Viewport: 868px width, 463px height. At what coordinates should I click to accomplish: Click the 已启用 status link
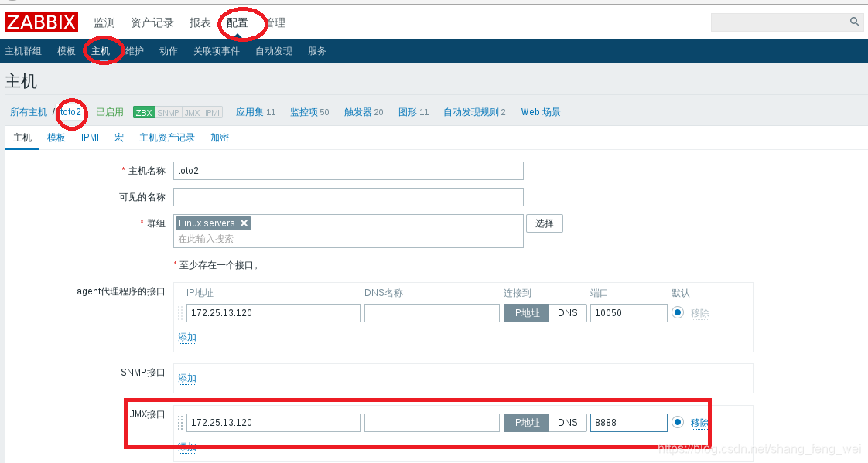[110, 112]
